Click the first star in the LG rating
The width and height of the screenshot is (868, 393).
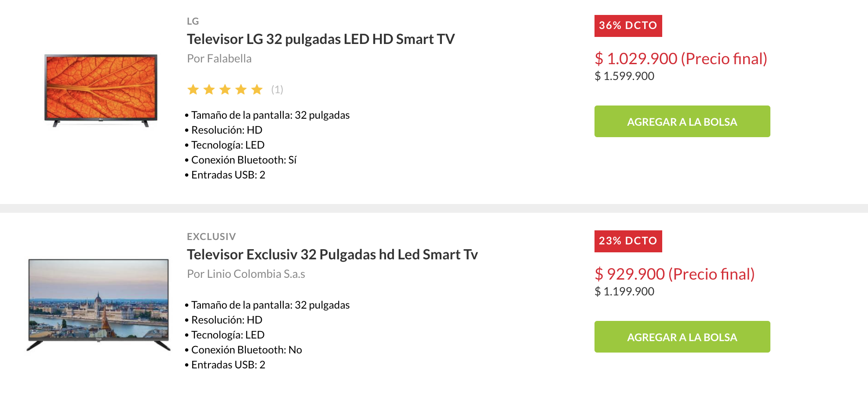coord(193,90)
